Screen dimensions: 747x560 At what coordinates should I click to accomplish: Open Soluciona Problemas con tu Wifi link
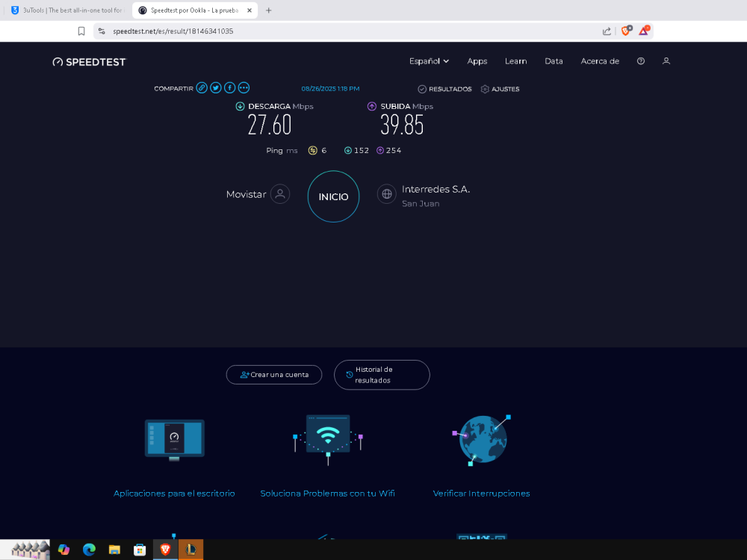pyautogui.click(x=327, y=494)
